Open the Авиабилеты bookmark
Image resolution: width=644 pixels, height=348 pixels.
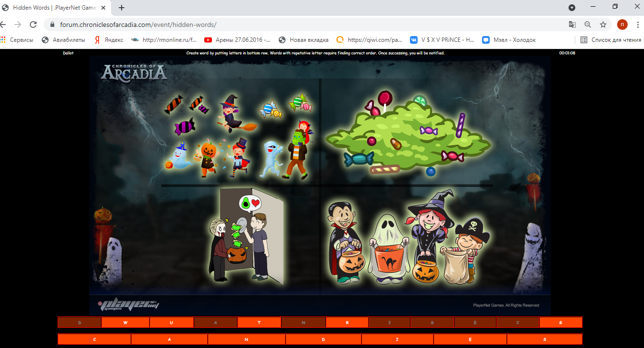click(63, 40)
